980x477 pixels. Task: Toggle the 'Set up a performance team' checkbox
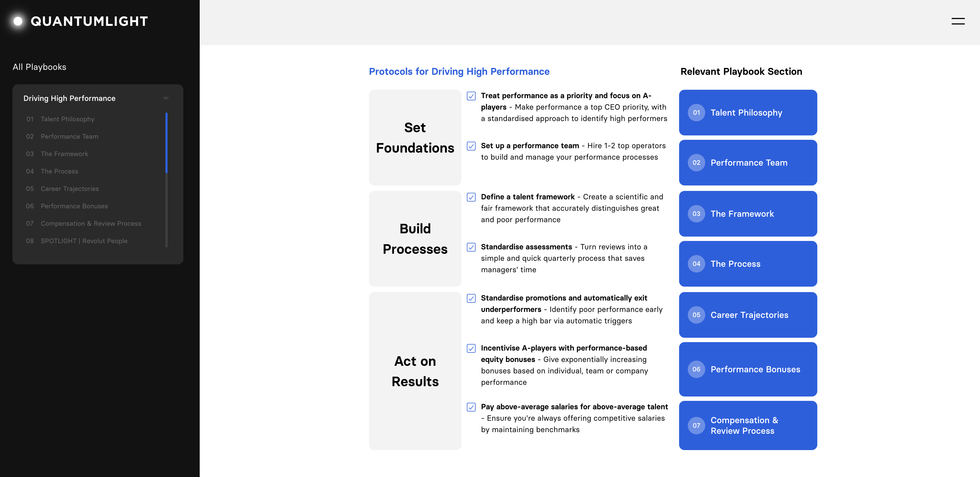(x=471, y=146)
